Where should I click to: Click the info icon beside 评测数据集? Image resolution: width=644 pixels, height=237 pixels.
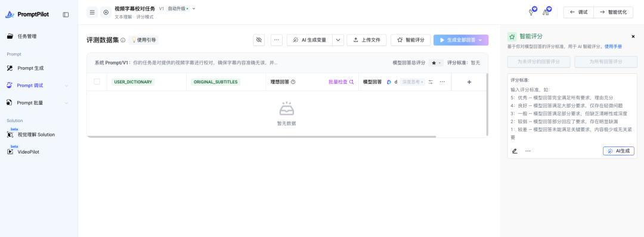123,40
